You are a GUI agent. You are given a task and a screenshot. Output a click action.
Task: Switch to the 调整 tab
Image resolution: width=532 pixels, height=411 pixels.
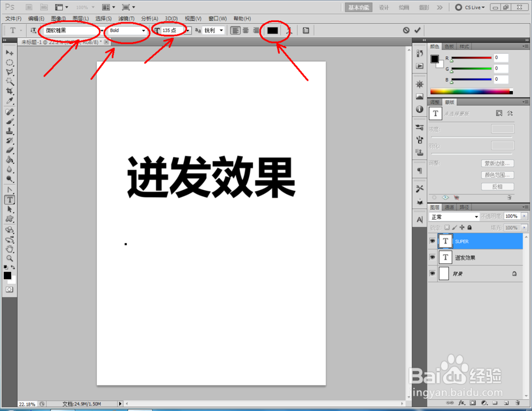click(x=435, y=102)
